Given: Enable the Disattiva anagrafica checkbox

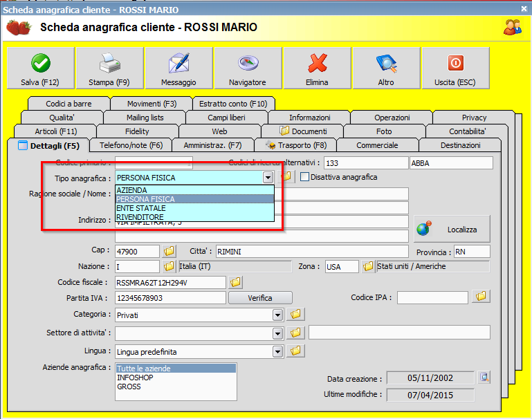Looking at the screenshot, I should tap(304, 178).
